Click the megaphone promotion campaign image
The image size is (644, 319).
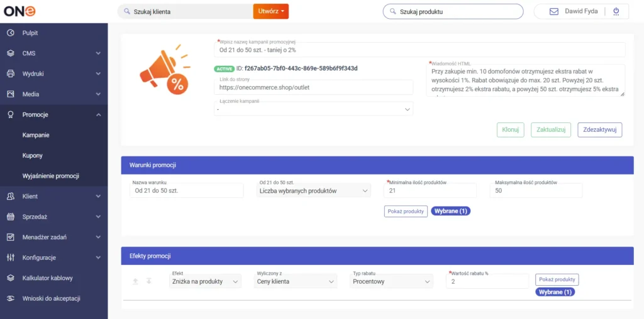pyautogui.click(x=165, y=69)
